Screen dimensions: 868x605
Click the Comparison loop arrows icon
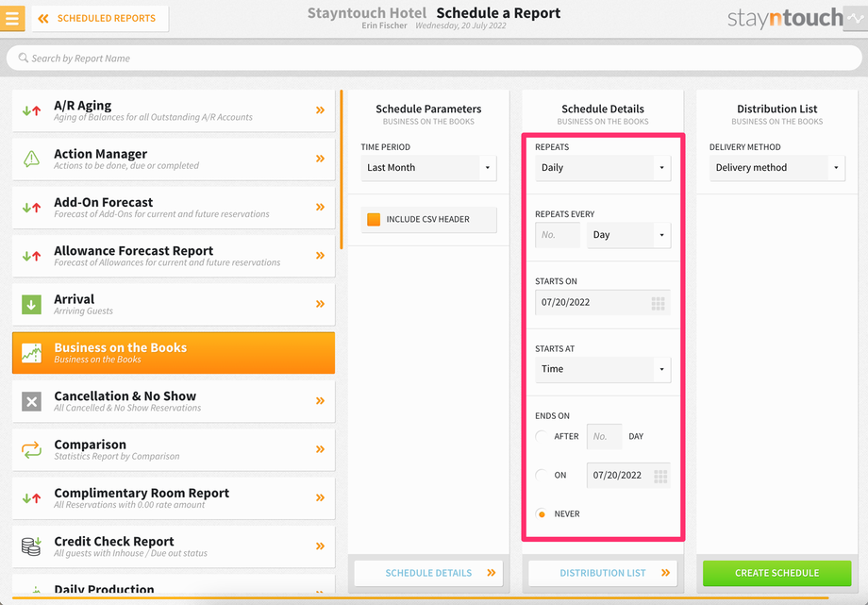[x=31, y=449]
